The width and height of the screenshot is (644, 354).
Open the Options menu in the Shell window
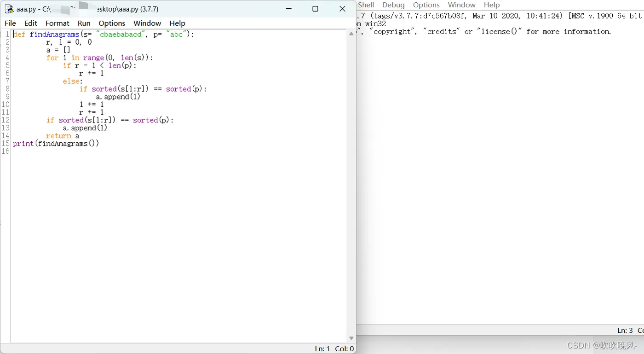tap(426, 5)
